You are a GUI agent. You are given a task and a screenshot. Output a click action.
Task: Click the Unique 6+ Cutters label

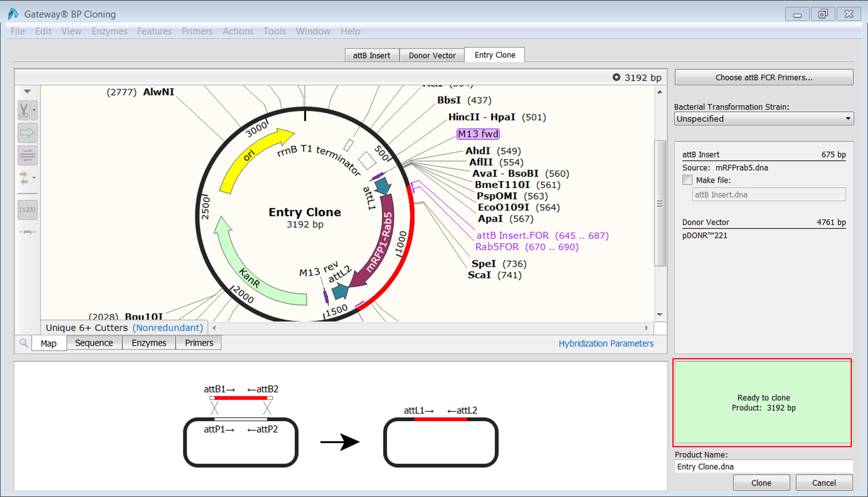(87, 327)
